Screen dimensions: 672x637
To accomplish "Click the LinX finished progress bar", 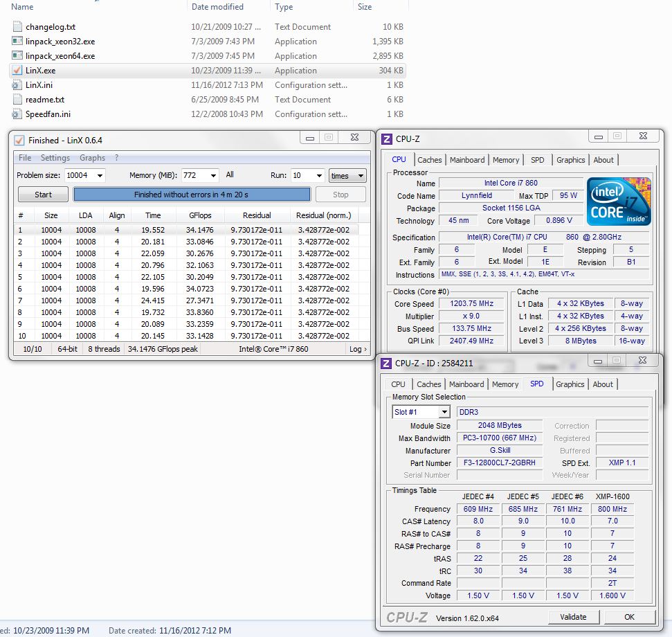I will (192, 195).
